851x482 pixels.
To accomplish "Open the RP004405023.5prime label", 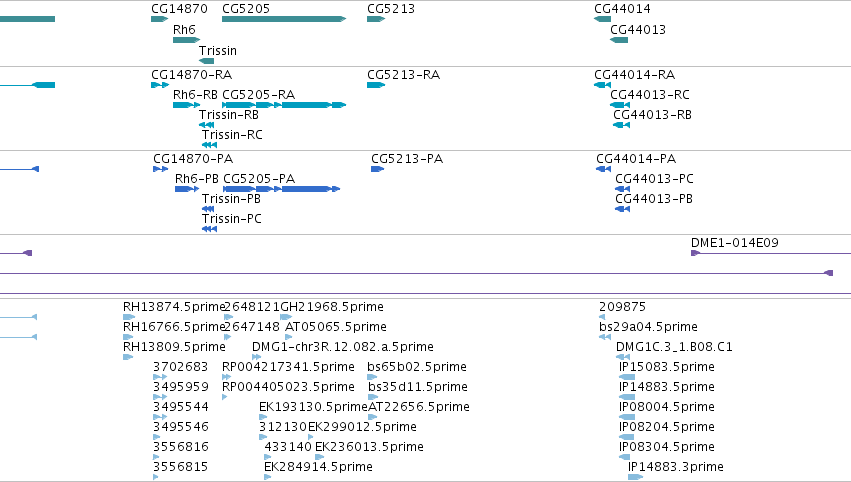I will 288,387.
